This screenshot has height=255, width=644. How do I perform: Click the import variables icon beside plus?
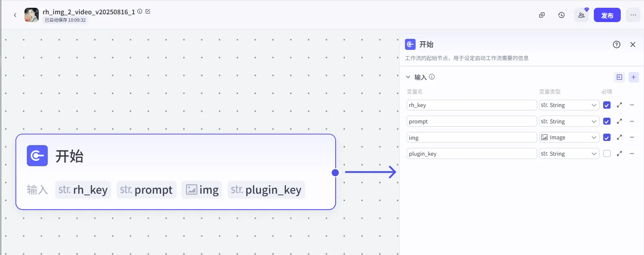pos(619,77)
